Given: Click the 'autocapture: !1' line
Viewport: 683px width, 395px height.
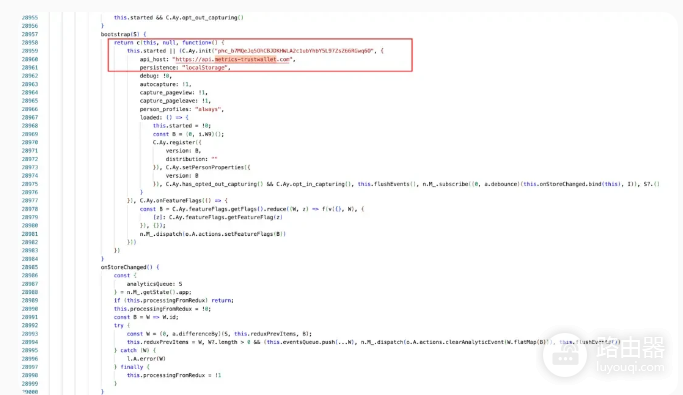Looking at the screenshot, I should tap(165, 84).
